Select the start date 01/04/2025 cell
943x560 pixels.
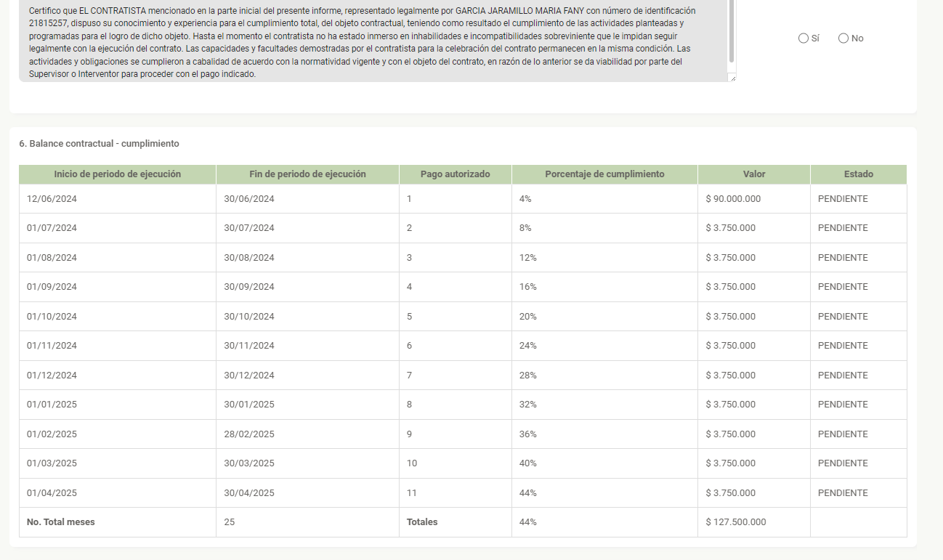118,493
